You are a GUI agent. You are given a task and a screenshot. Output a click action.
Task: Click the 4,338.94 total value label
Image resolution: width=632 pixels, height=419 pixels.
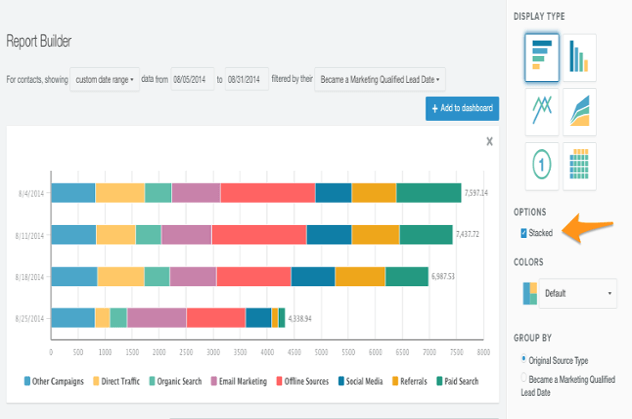click(300, 319)
